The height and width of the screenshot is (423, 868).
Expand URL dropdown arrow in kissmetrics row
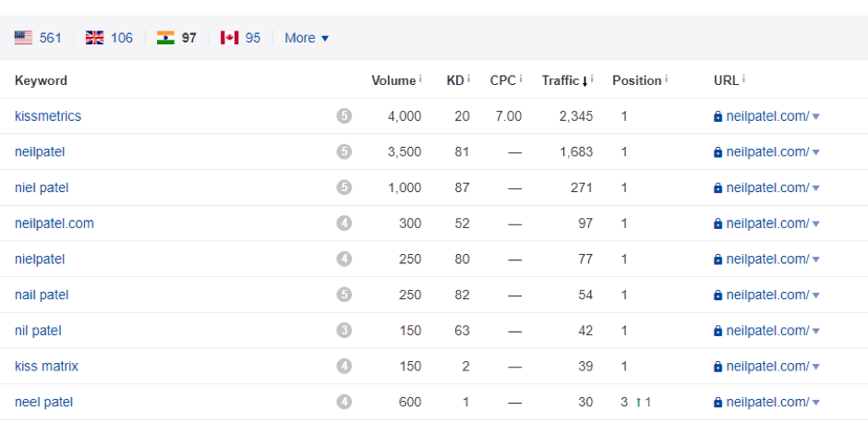point(816,116)
